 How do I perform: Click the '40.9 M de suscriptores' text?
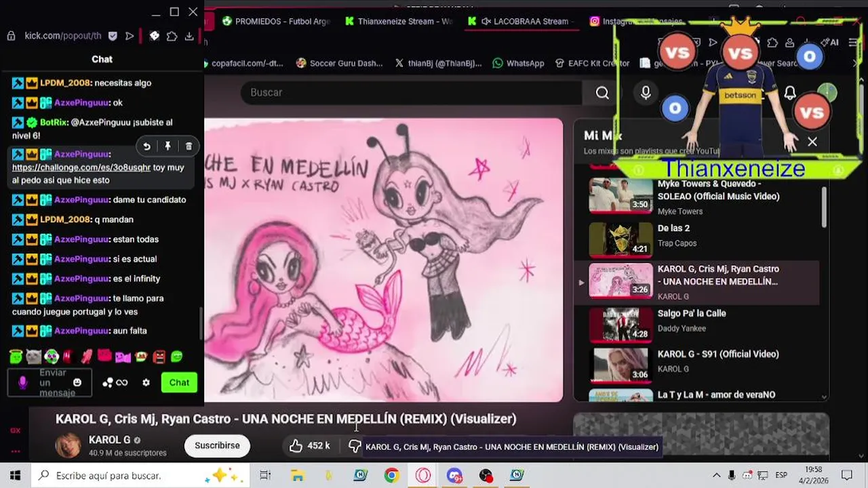pos(127,453)
